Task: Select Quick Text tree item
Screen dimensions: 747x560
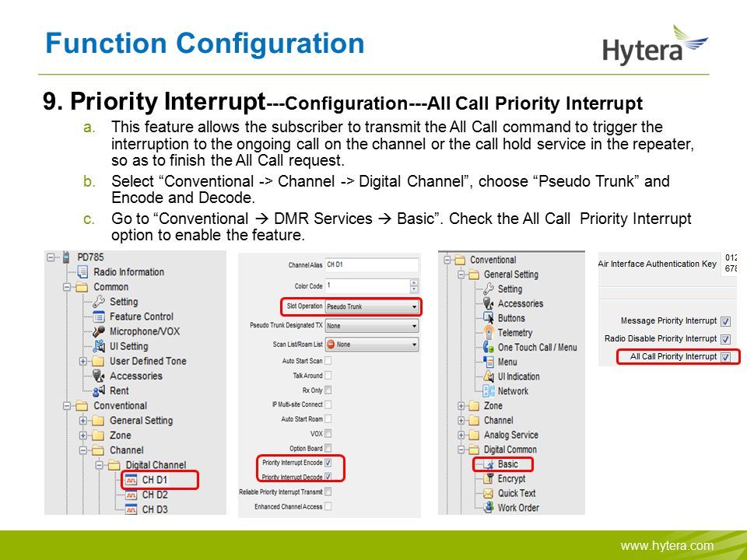Action: pyautogui.click(x=517, y=493)
